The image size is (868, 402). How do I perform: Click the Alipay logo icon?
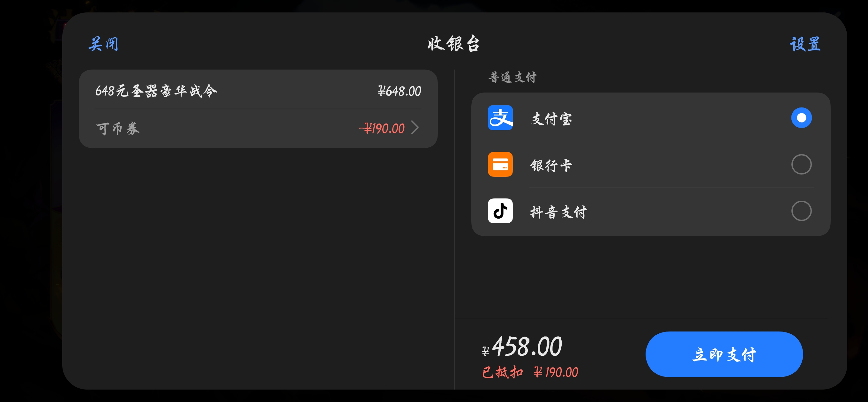click(500, 118)
